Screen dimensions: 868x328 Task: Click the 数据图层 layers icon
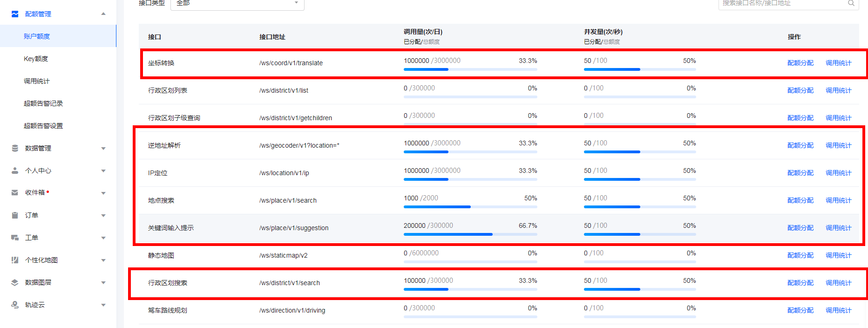click(x=15, y=282)
